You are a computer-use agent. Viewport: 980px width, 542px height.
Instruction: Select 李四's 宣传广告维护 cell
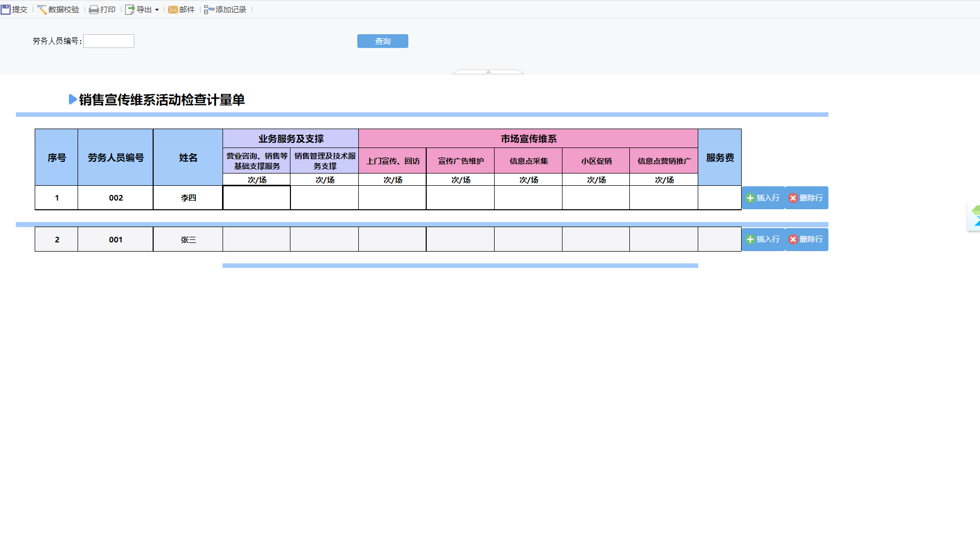pyautogui.click(x=460, y=198)
